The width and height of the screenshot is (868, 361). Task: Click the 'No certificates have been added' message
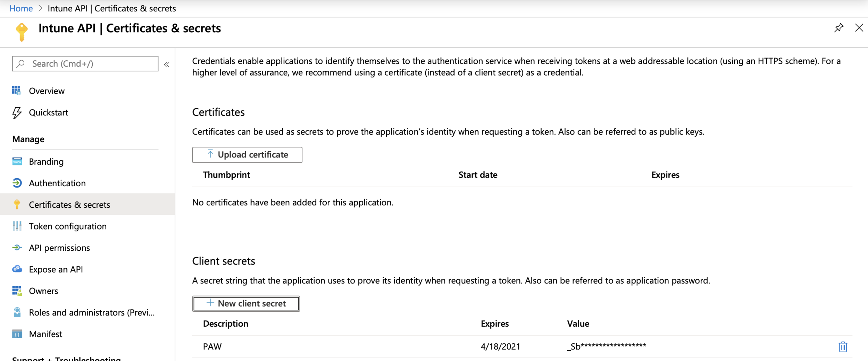click(x=293, y=202)
